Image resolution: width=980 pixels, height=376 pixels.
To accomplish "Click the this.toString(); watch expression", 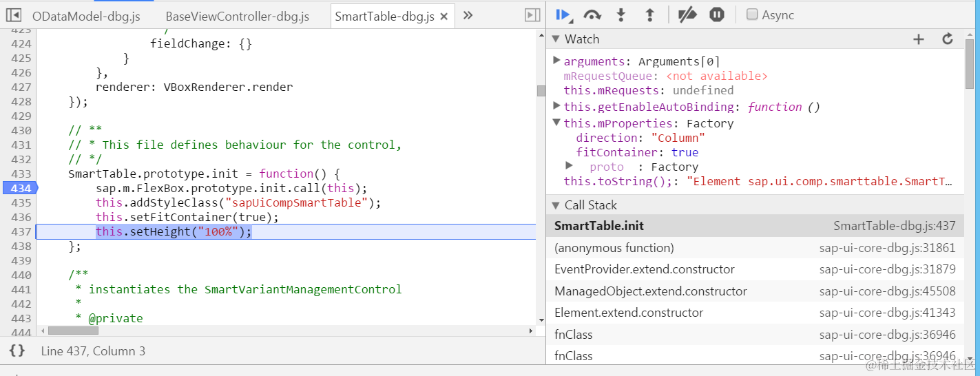I will click(758, 181).
